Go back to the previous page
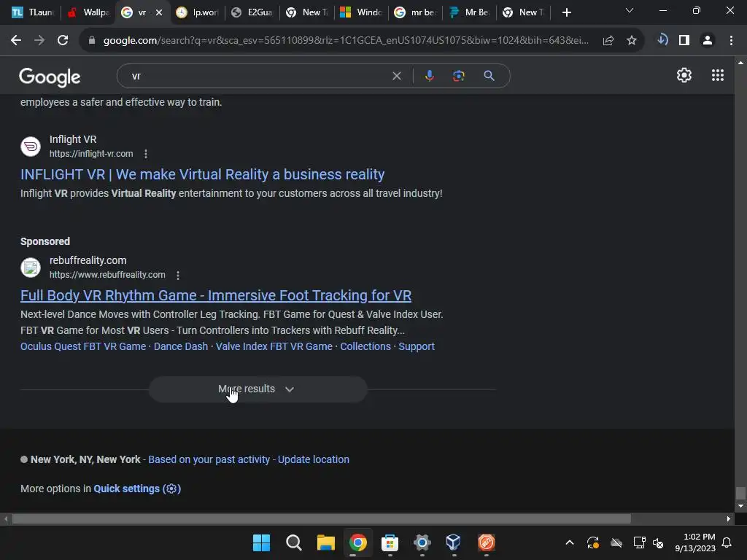747x560 pixels. (16, 41)
